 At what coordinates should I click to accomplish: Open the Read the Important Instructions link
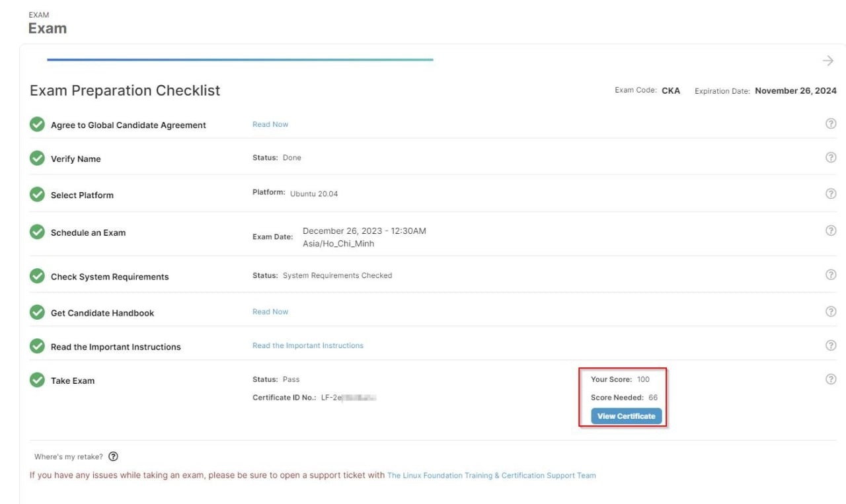click(308, 345)
